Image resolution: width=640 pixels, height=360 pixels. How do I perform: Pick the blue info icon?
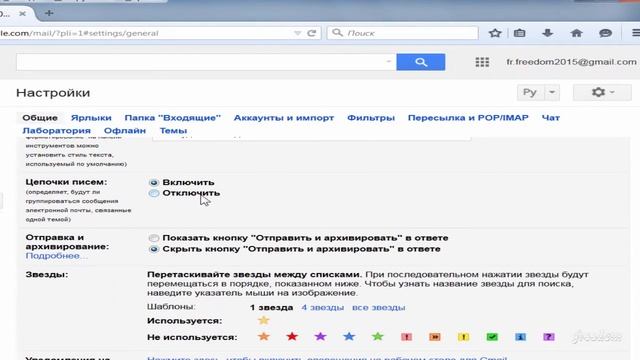520,337
